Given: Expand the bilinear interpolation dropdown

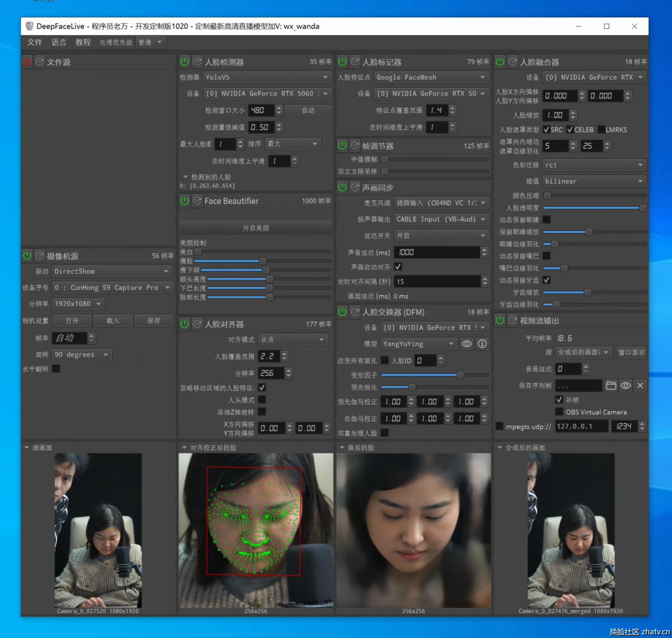Looking at the screenshot, I should [x=594, y=181].
